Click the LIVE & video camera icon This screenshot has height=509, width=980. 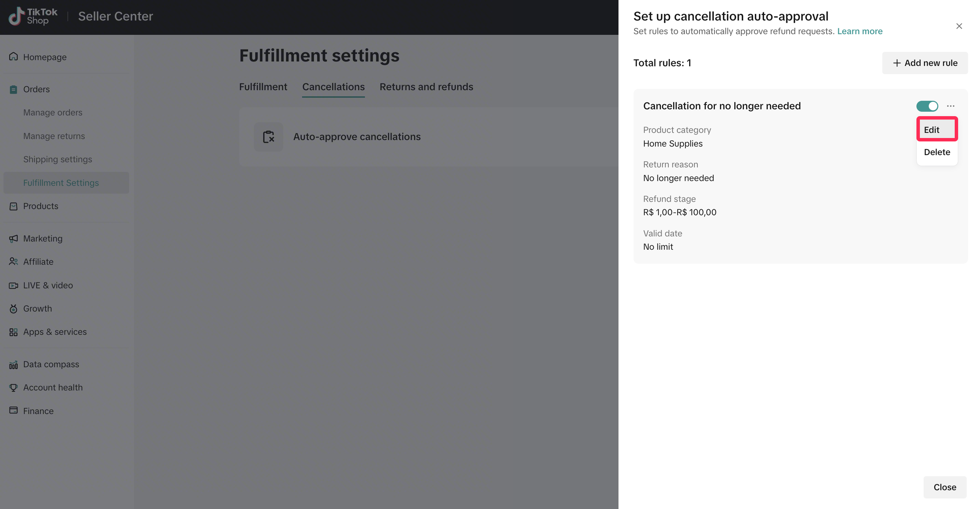(13, 285)
